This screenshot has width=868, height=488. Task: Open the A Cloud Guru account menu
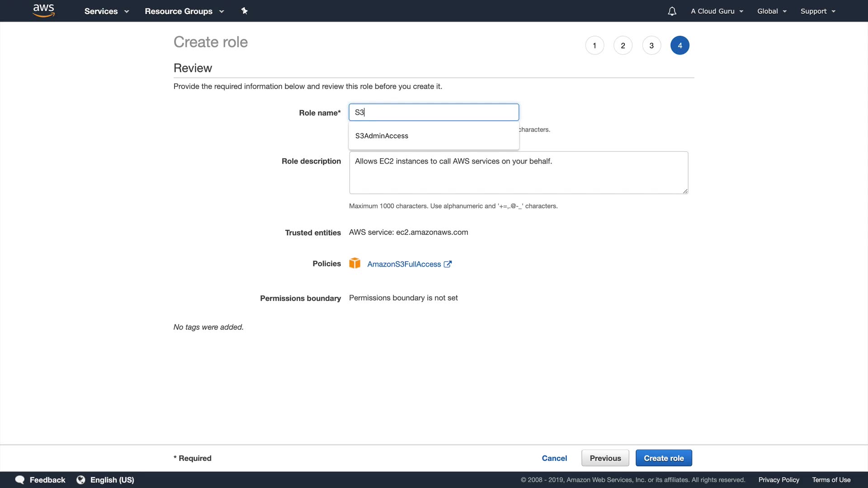tap(717, 11)
